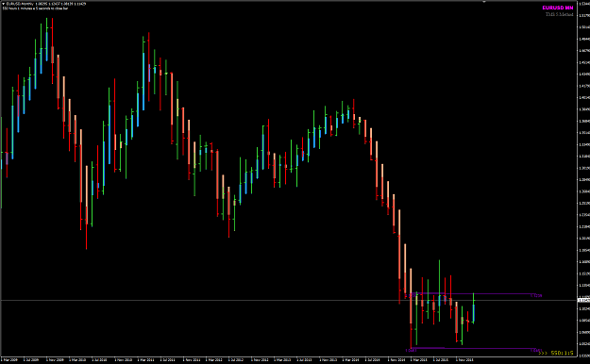Click the right-hand price label on upper purple line
The width and height of the screenshot is (590, 364).
[x=536, y=296]
